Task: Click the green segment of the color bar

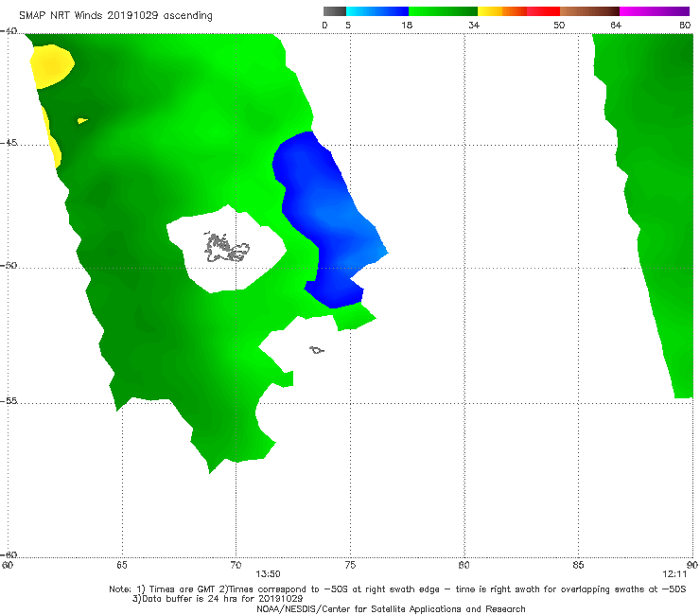Action: 443,11
